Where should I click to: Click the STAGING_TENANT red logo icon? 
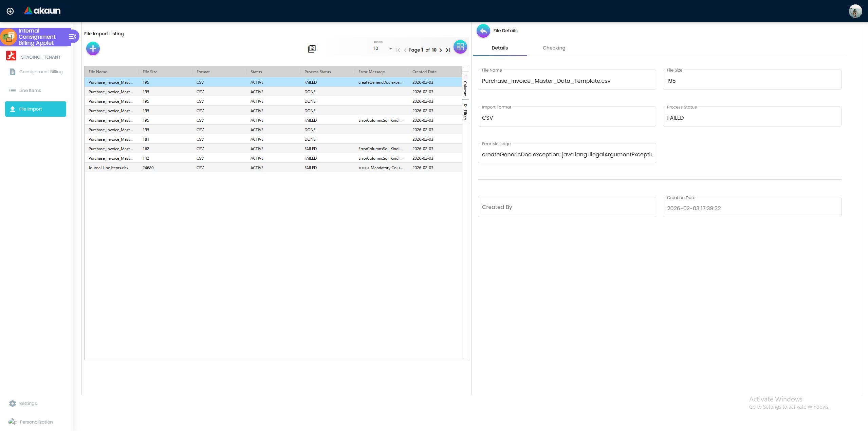[x=11, y=56]
